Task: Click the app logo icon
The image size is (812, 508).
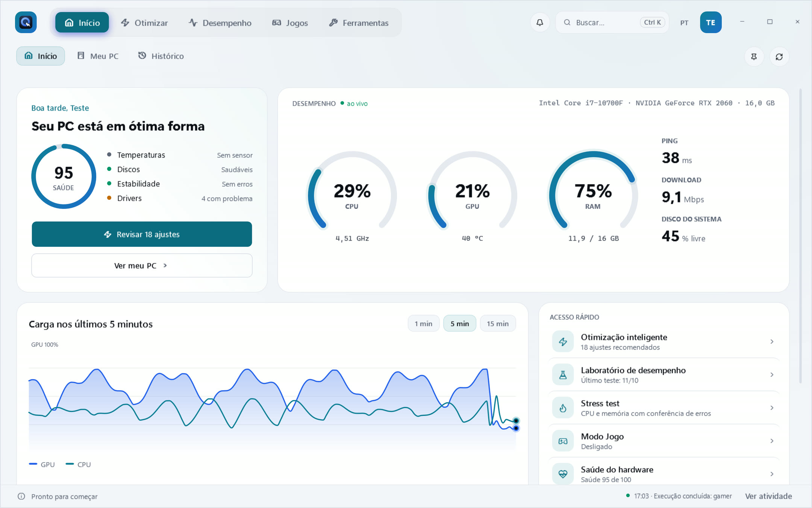Action: (x=26, y=23)
